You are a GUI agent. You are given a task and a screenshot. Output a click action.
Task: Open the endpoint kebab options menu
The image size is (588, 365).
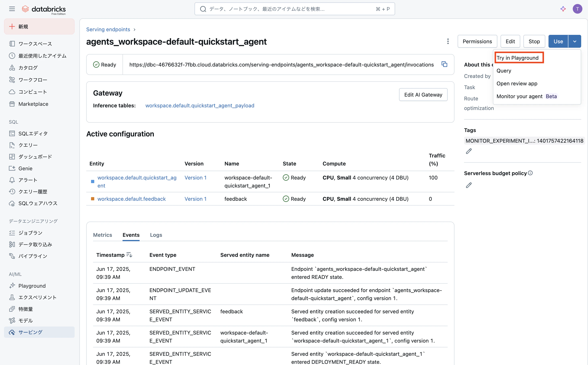click(x=448, y=41)
